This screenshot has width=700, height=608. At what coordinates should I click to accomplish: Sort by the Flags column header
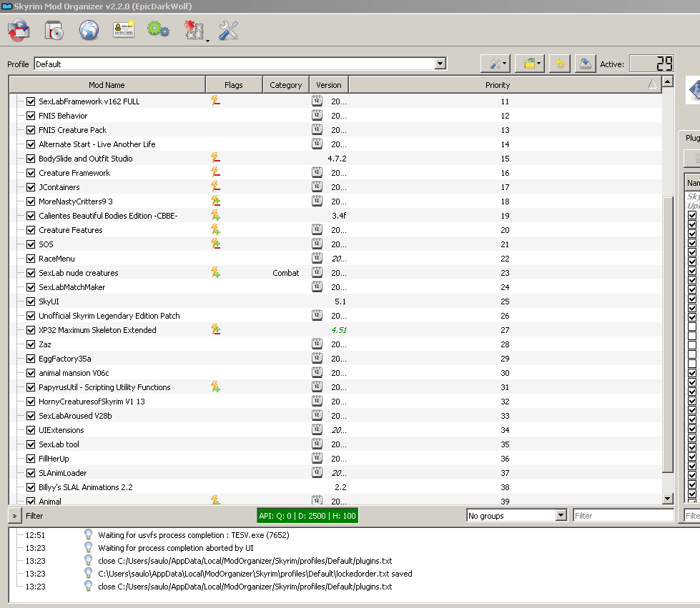(x=234, y=85)
